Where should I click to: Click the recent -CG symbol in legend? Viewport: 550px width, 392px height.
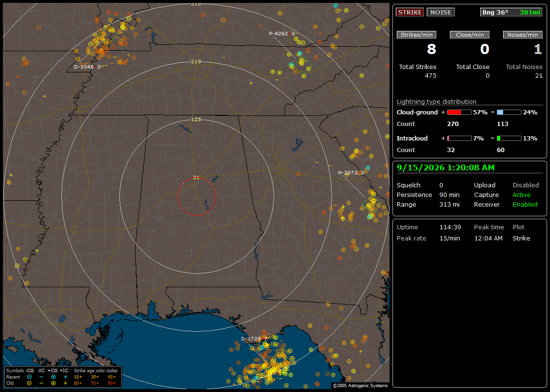point(29,377)
